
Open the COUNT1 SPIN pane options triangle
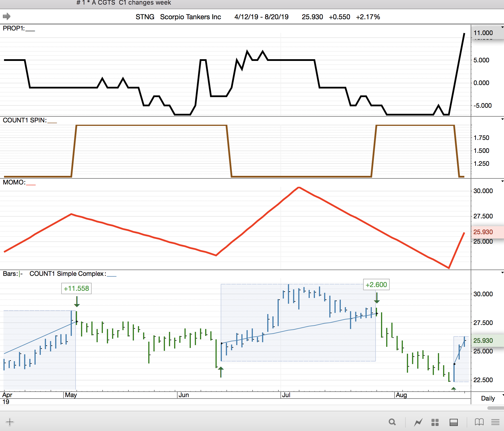coord(502,119)
